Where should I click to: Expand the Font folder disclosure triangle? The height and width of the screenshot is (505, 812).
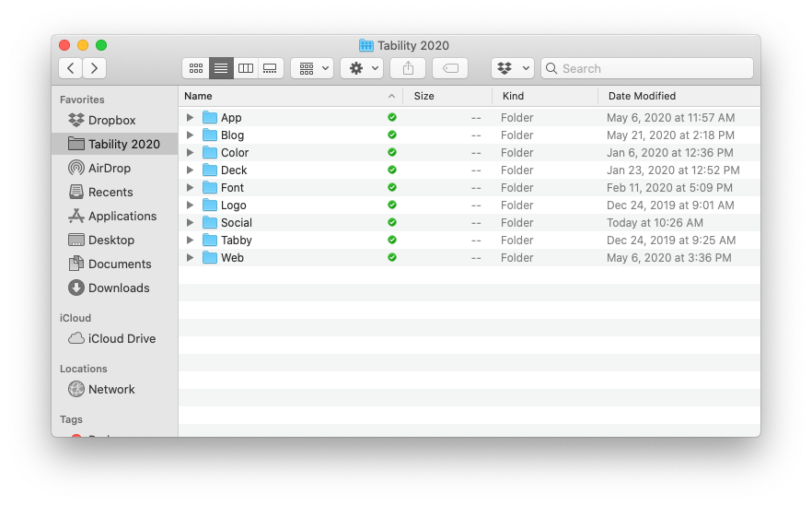click(190, 188)
